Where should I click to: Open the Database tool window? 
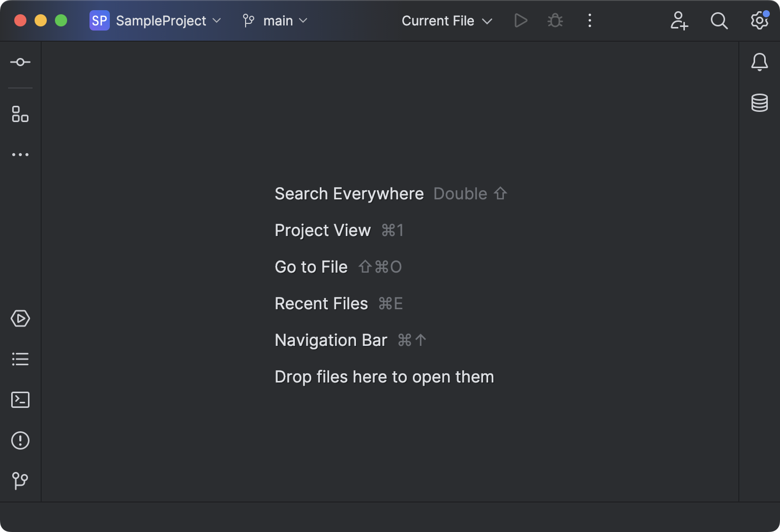click(x=759, y=103)
